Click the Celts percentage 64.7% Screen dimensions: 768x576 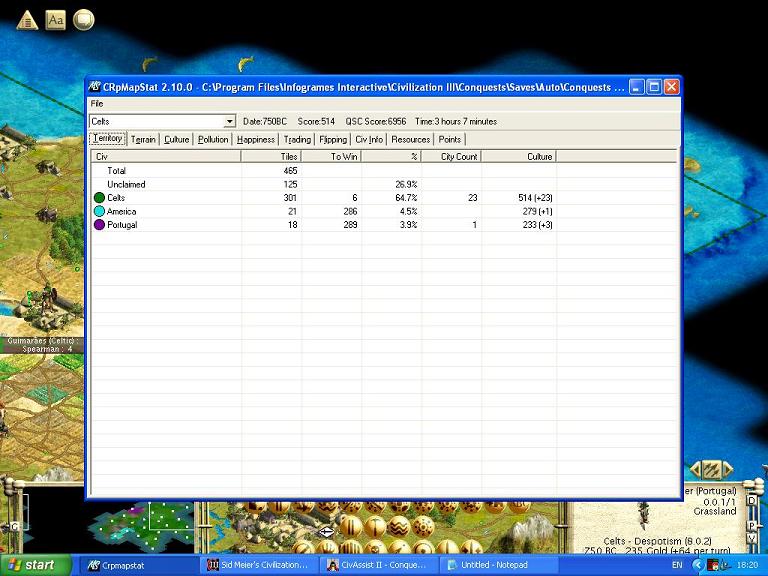point(406,198)
